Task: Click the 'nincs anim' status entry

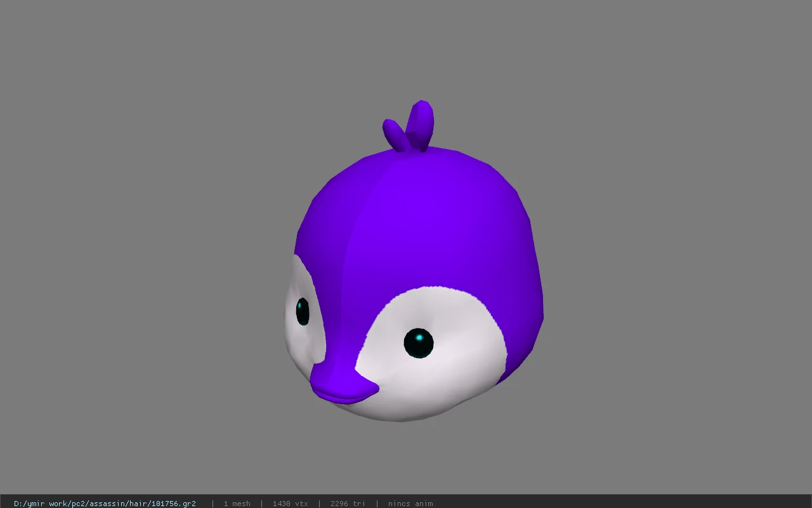Action: 410,504
